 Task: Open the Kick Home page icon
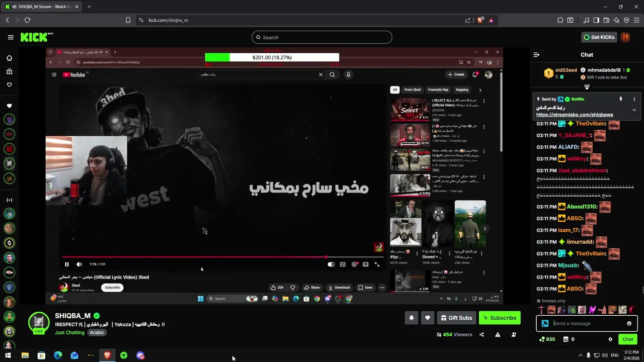[x=9, y=58]
